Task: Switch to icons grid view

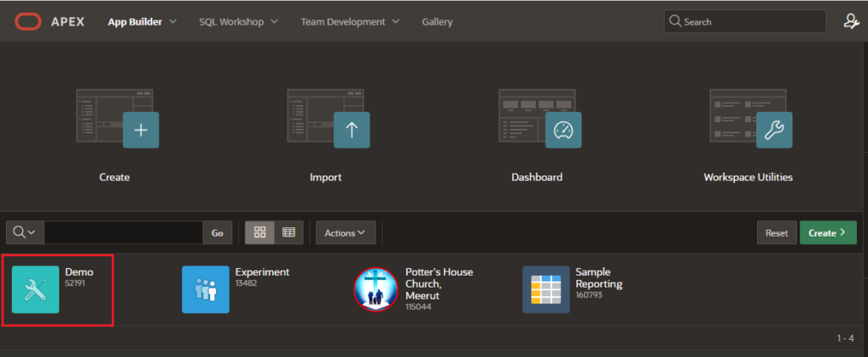Action: (x=260, y=232)
